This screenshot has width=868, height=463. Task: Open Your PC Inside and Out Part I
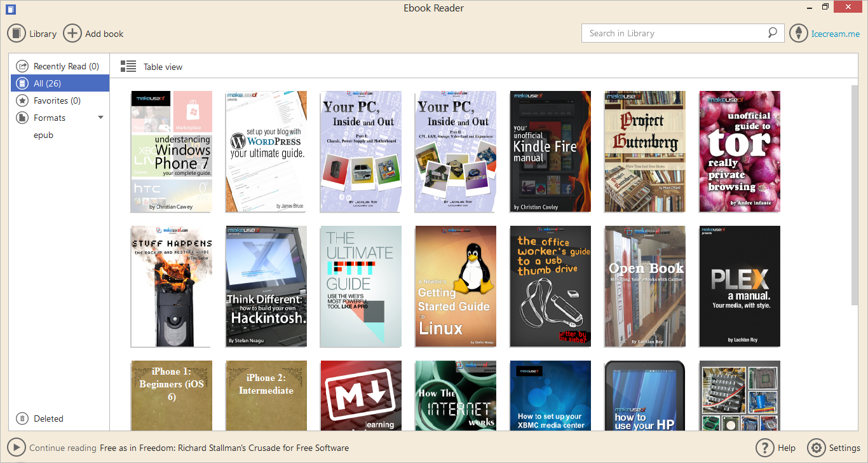361,151
